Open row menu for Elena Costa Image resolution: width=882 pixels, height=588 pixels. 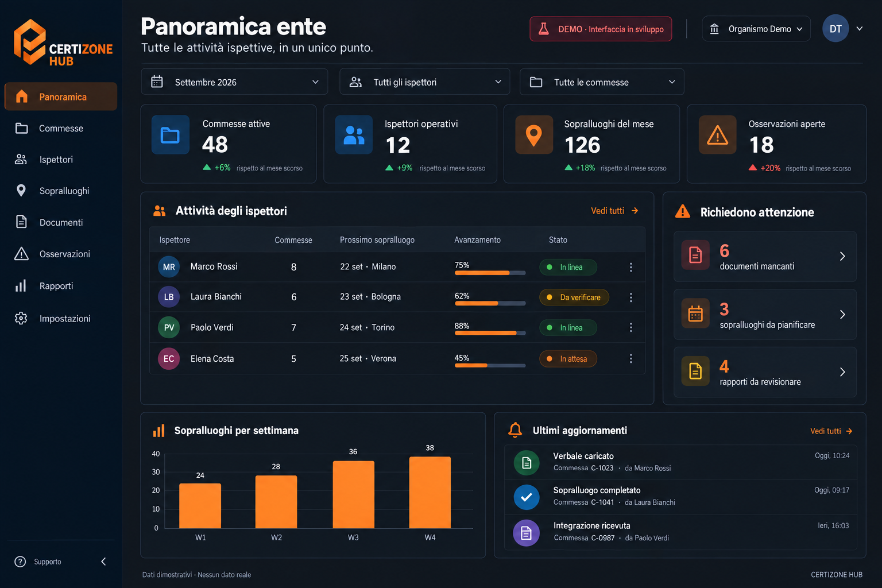[630, 358]
